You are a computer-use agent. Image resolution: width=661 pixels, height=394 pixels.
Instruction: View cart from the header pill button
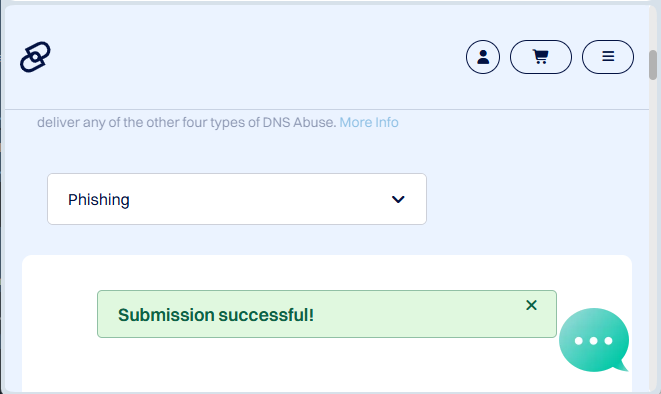[x=541, y=56]
